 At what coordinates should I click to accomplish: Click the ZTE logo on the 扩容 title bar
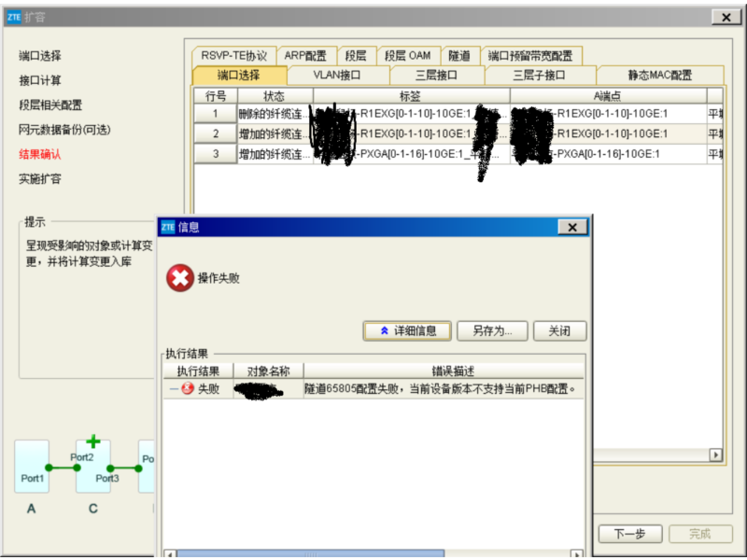[13, 16]
